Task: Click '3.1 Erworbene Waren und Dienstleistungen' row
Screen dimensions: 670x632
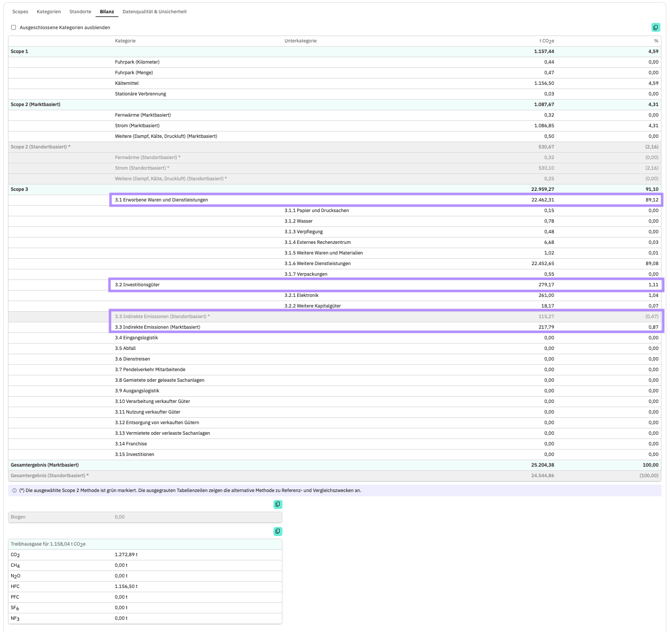Action: 386,200
